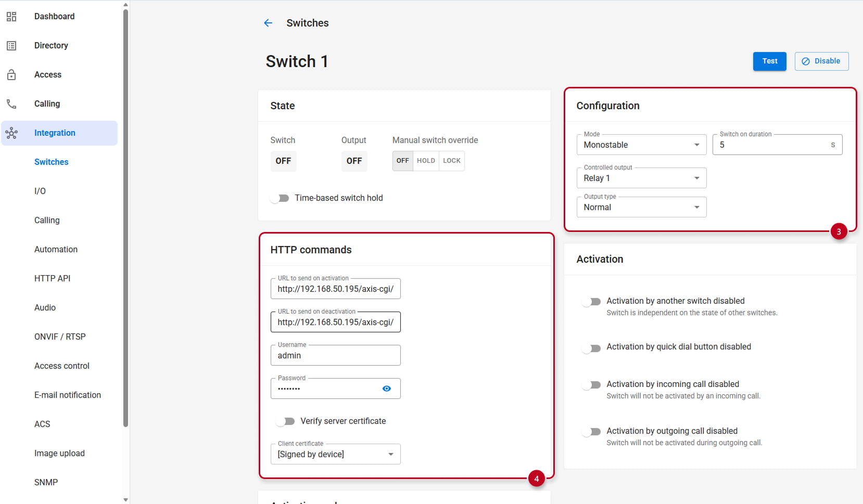Click the Test button
Viewport: 863px width, 504px height.
click(x=769, y=61)
